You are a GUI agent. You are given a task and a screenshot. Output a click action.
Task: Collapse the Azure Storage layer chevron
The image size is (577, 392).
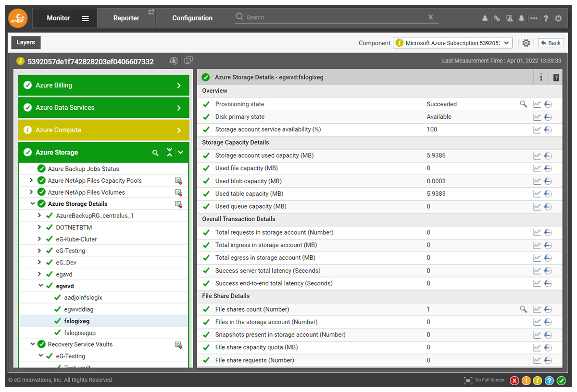[x=181, y=152]
